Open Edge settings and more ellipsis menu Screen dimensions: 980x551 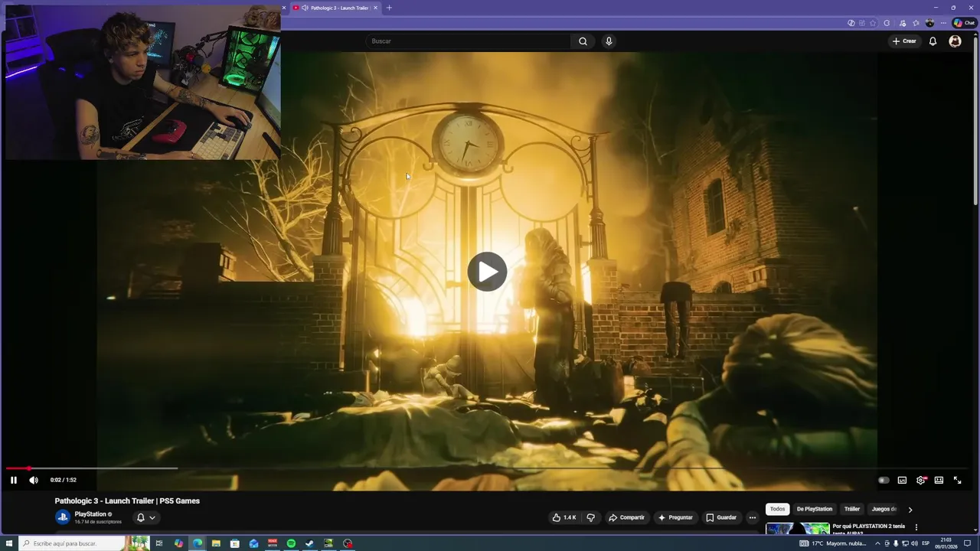coord(943,23)
